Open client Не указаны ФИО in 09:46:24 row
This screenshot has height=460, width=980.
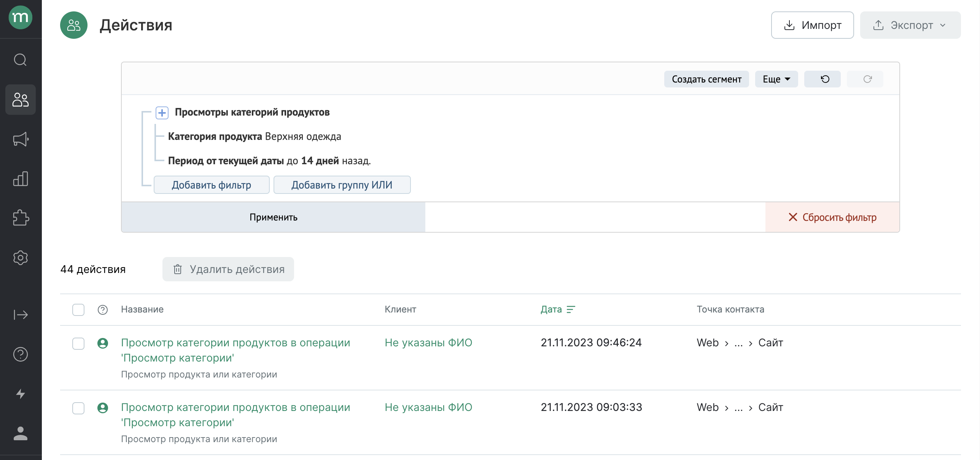(x=428, y=343)
